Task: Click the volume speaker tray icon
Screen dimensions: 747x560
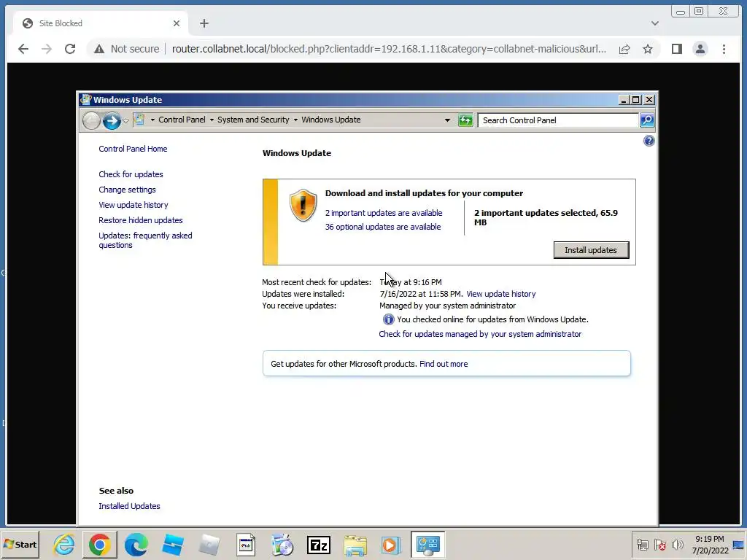Action: pos(677,544)
